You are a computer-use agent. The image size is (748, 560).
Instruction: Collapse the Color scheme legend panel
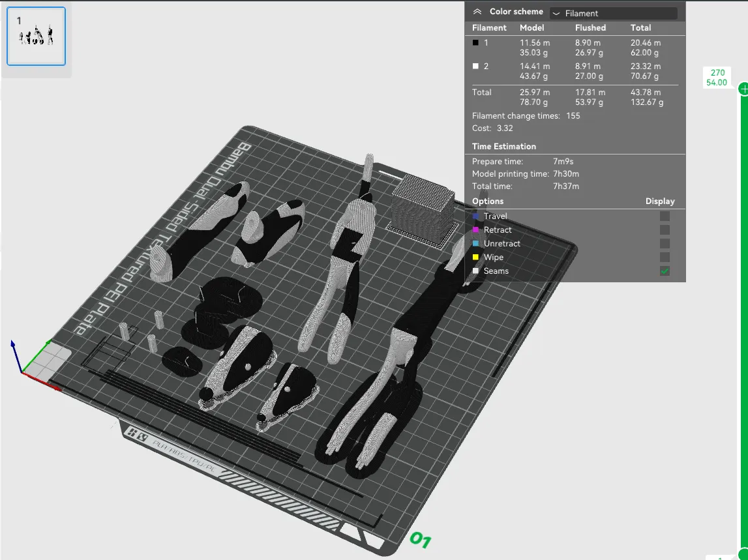(x=477, y=12)
